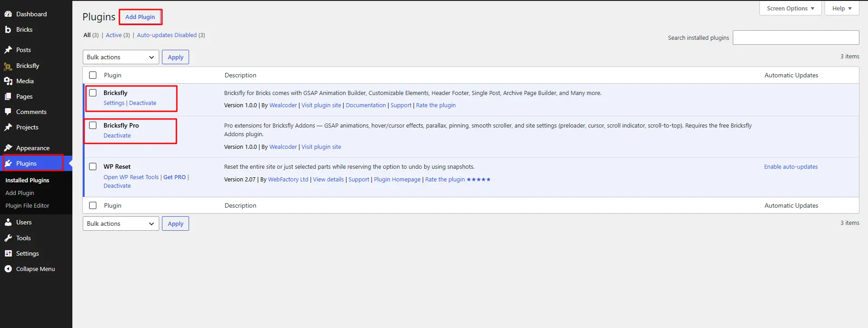Open Appearance in the sidebar menu
Image resolution: width=868 pixels, height=328 pixels.
33,148
